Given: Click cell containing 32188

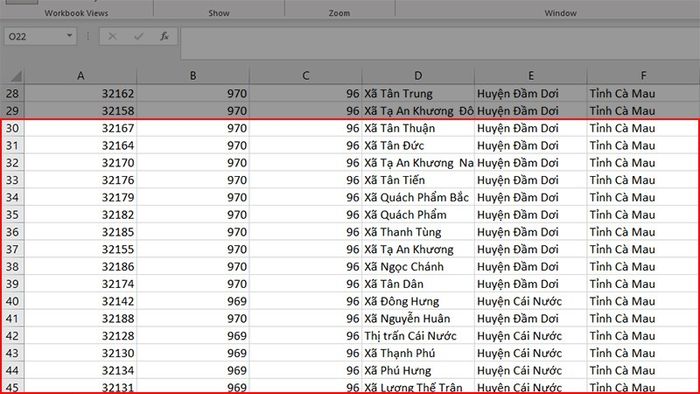Looking at the screenshot, I should [80, 319].
